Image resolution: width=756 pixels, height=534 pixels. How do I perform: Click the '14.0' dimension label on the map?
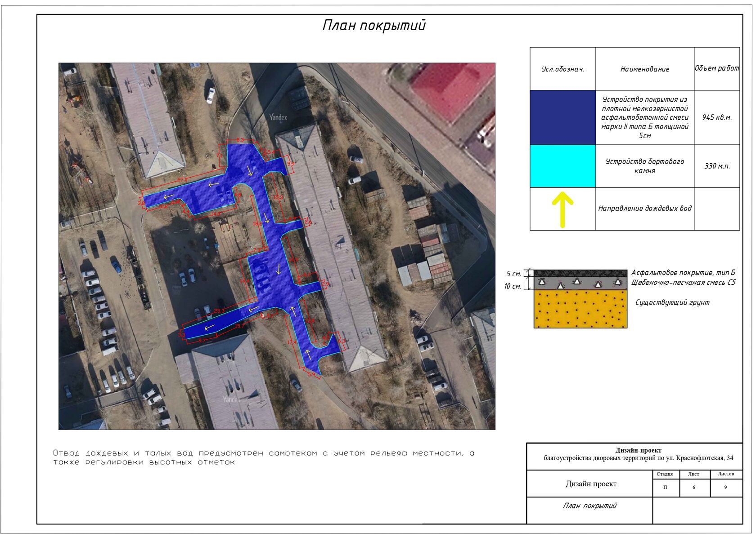coord(216,214)
